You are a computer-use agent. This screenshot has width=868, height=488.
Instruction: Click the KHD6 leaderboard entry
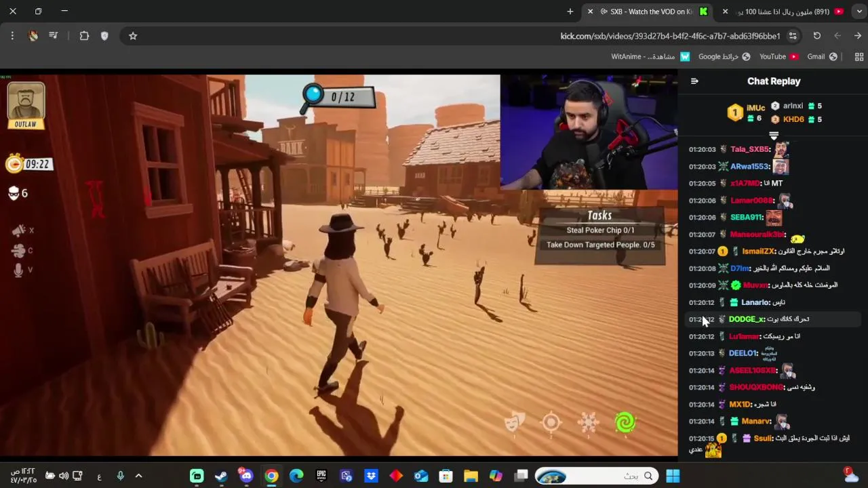[x=796, y=119]
